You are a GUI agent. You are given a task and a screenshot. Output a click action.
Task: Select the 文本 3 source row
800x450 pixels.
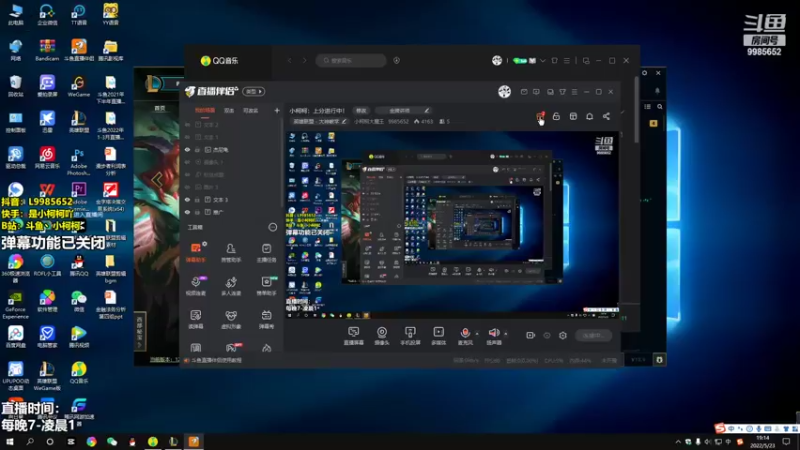(x=232, y=199)
